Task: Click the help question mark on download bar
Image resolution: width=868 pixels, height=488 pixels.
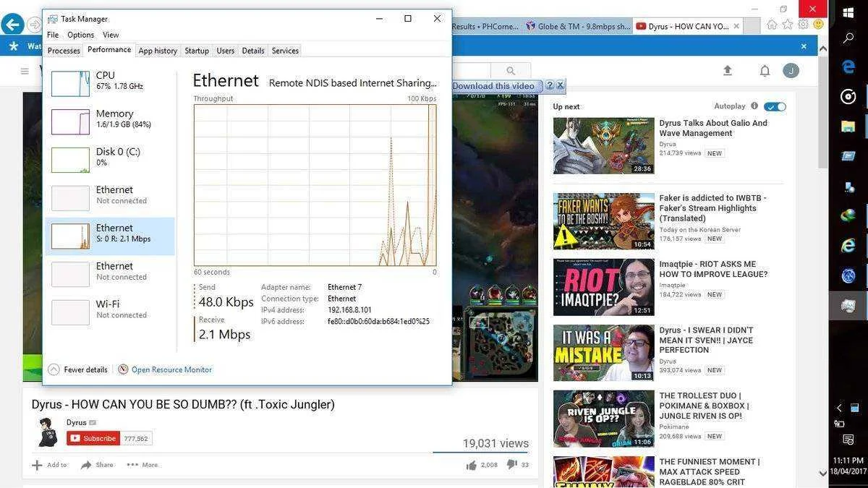Action: tap(549, 85)
